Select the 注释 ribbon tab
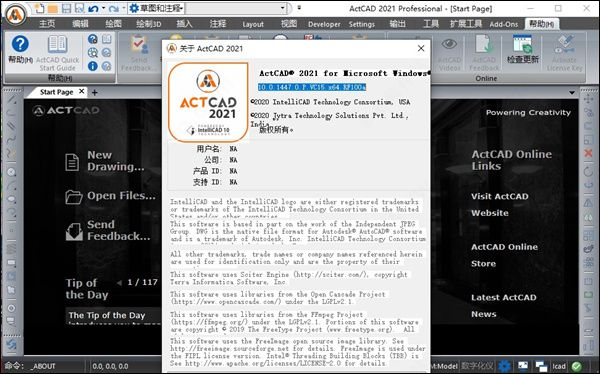This screenshot has height=374, width=600. pos(217,24)
